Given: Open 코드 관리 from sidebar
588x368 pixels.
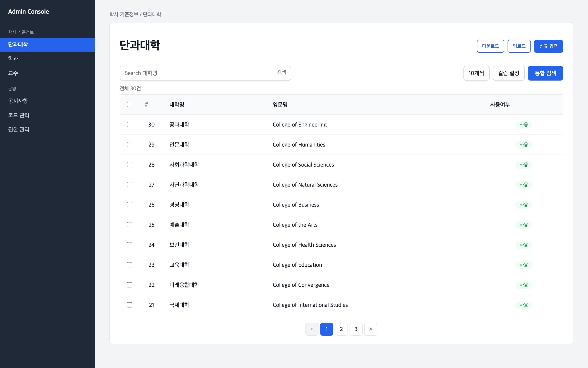Looking at the screenshot, I should point(47,115).
